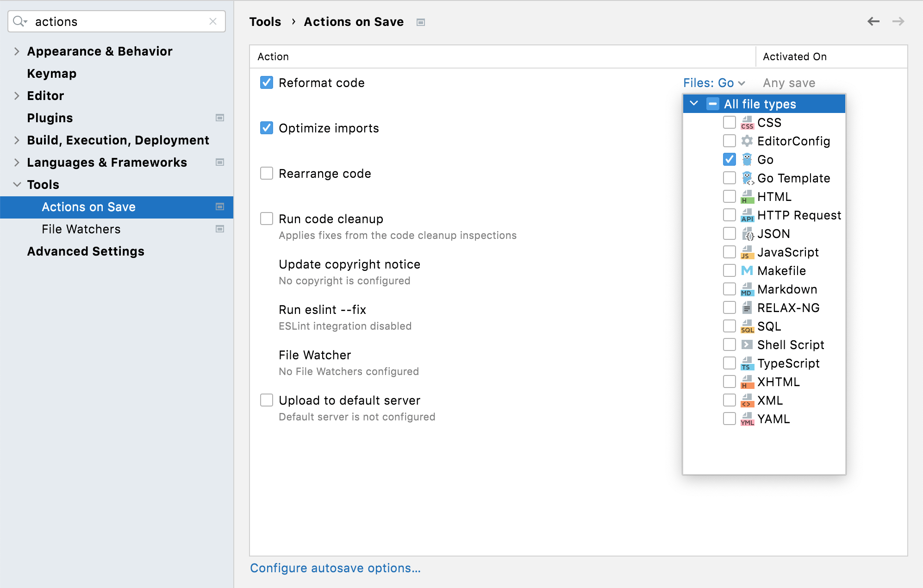923x588 pixels.
Task: Click the project-level icon beside Plugins
Action: (220, 118)
